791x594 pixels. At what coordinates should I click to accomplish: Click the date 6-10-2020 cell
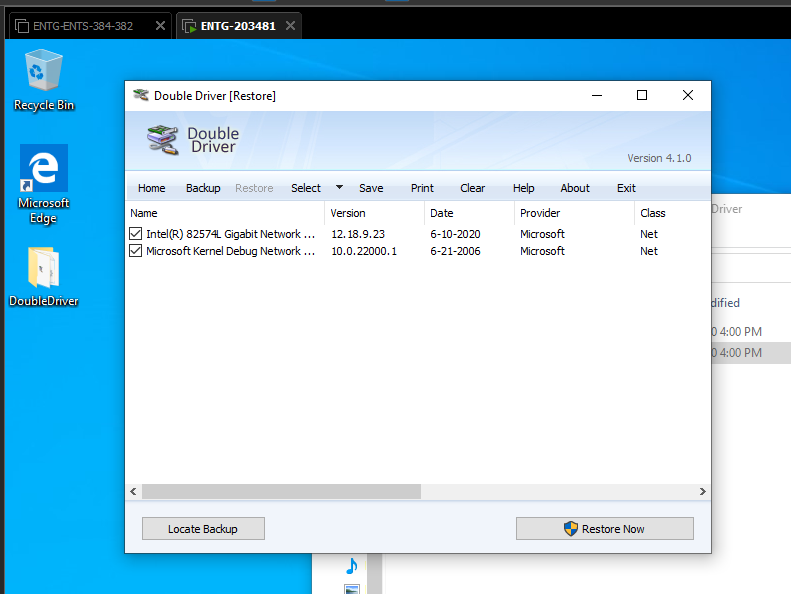455,234
